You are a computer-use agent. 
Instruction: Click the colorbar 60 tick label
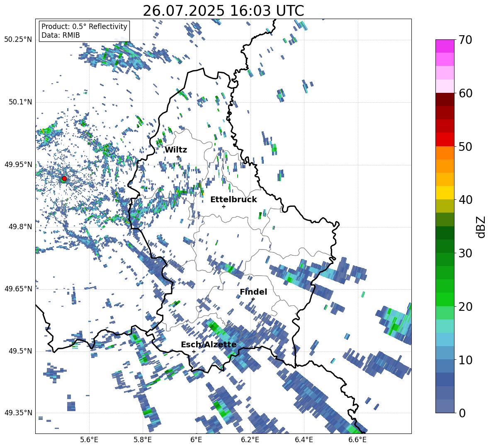pyautogui.click(x=466, y=93)
